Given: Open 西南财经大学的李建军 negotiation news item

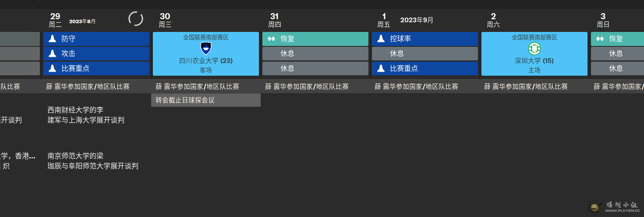Looking at the screenshot, I should pos(86,115).
